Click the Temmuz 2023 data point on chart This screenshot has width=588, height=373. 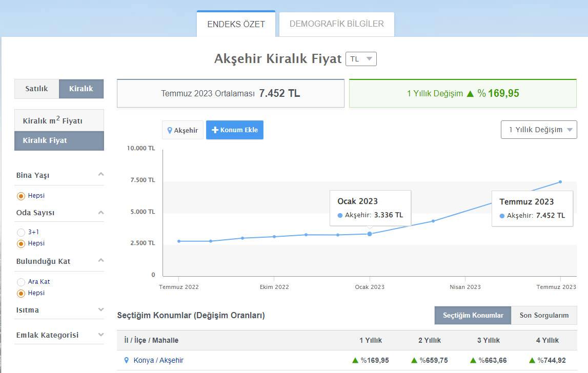click(x=560, y=181)
